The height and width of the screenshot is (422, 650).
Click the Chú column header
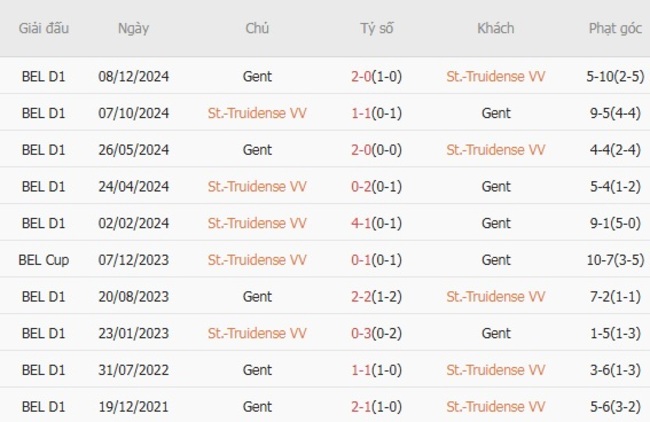tap(257, 28)
